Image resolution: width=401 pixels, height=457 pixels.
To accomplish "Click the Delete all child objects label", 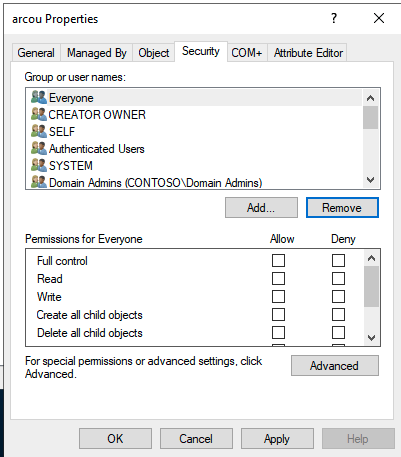I will tap(90, 333).
